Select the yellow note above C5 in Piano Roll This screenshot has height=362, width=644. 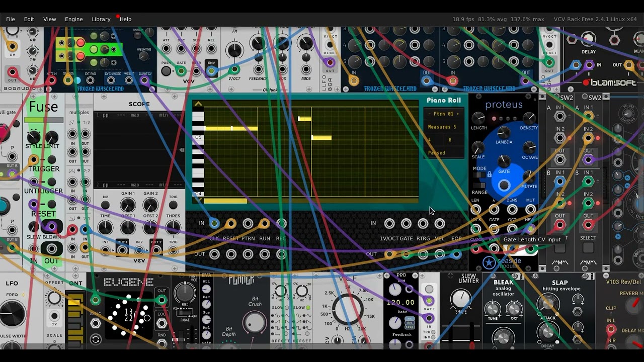pos(231,129)
